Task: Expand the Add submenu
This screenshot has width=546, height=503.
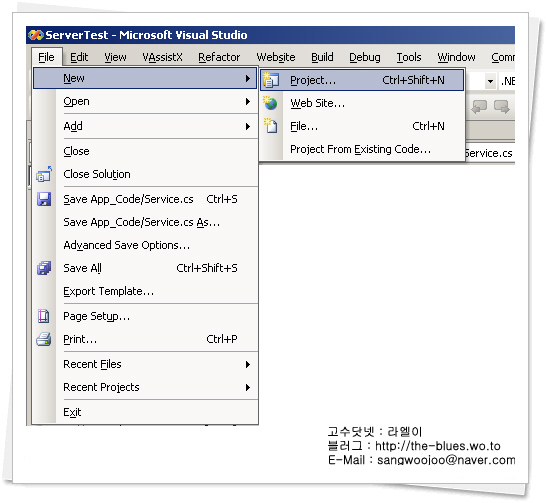Action: (x=248, y=126)
